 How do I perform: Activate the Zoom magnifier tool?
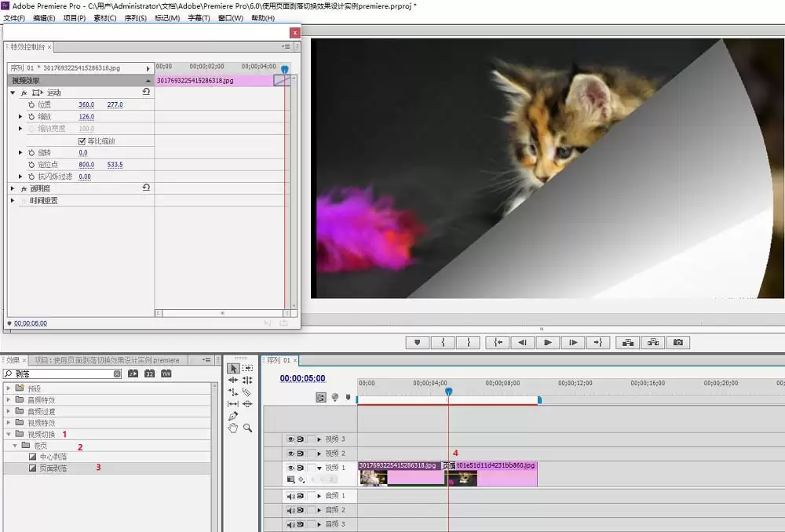pos(247,428)
